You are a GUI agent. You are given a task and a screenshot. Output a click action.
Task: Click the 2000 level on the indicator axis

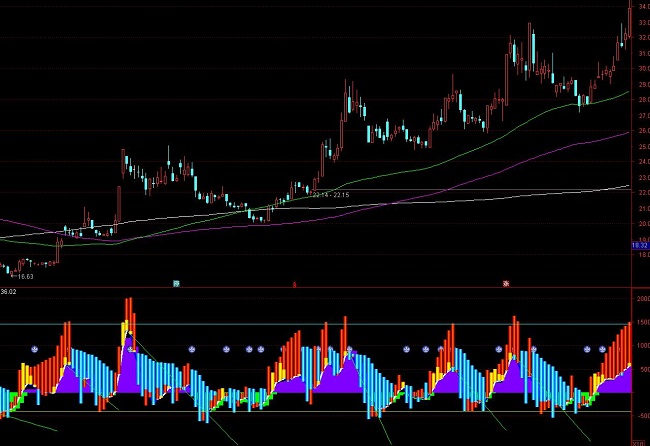(x=641, y=299)
